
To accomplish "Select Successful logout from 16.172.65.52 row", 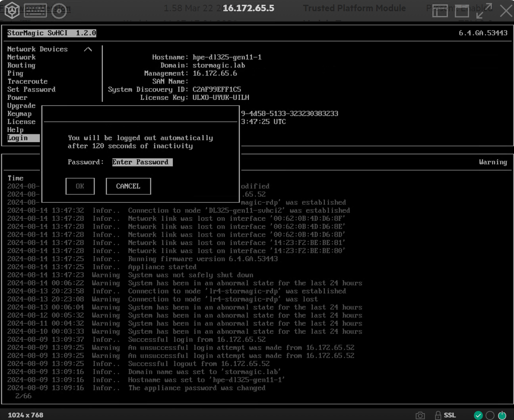I will (x=138, y=364).
